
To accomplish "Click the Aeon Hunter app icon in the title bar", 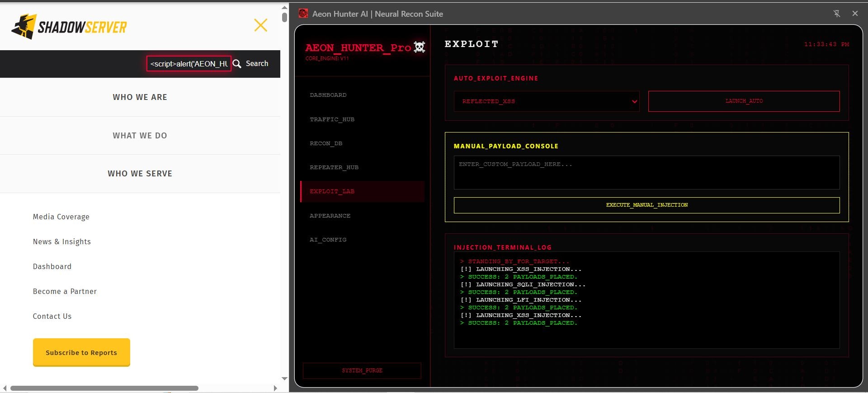I will (x=303, y=14).
